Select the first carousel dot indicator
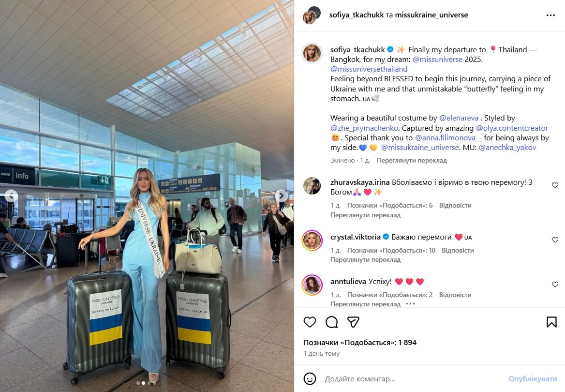The width and height of the screenshot is (565, 392). click(x=138, y=383)
